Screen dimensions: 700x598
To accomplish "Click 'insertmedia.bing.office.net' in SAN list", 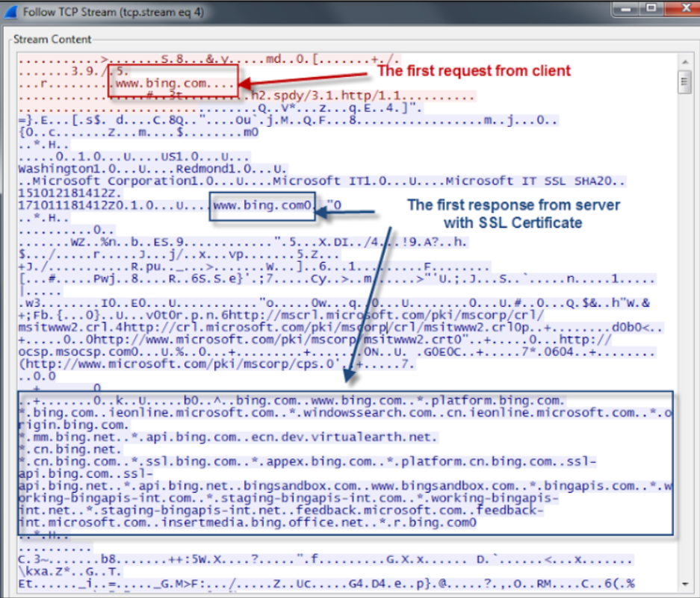I will 262,522.
